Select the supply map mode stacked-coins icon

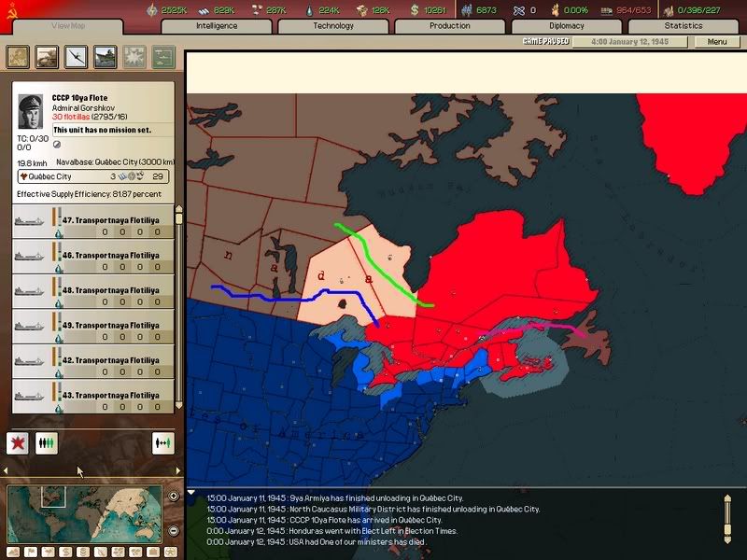click(x=83, y=552)
